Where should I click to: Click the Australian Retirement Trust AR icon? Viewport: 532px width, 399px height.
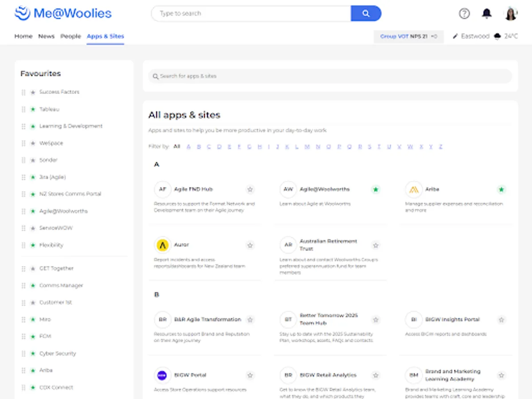(x=288, y=245)
